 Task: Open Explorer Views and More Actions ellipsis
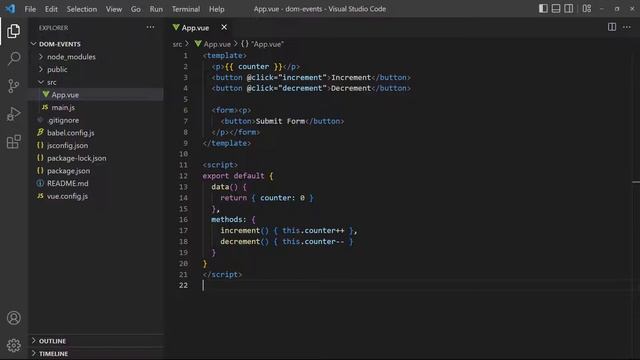coord(150,27)
